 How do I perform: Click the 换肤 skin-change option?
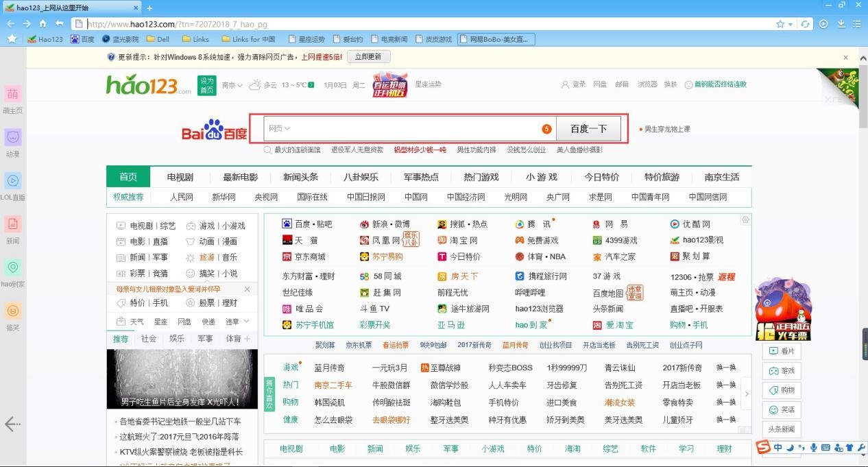click(670, 84)
